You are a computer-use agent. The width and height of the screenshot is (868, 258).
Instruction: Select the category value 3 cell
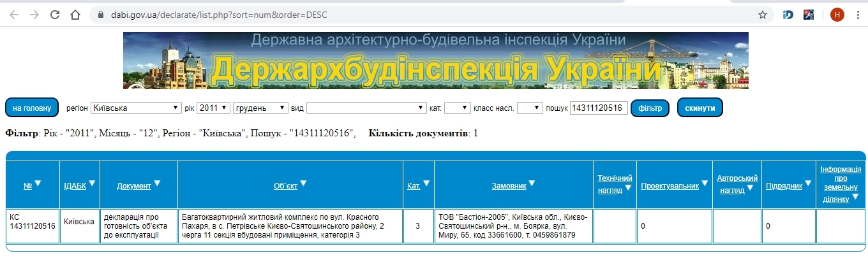[x=419, y=226]
